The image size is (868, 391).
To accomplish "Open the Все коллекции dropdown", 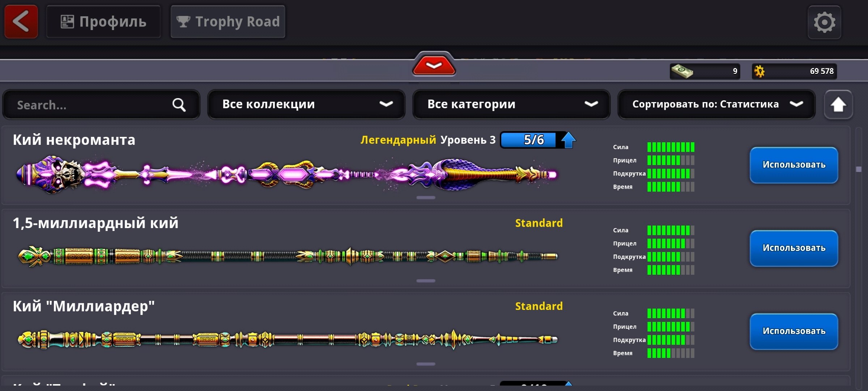I will coord(306,104).
